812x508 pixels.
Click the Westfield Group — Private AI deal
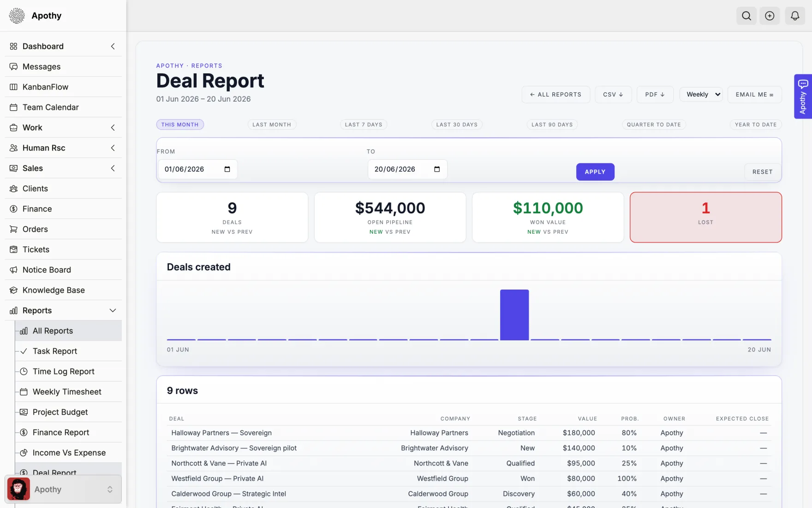pos(217,478)
